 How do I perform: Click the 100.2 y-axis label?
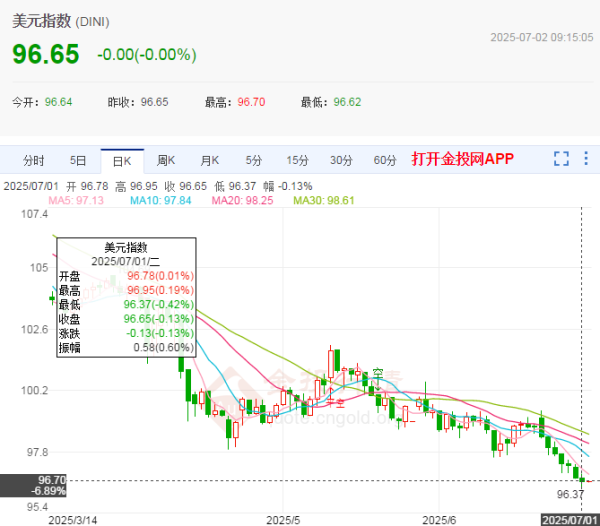(x=34, y=391)
